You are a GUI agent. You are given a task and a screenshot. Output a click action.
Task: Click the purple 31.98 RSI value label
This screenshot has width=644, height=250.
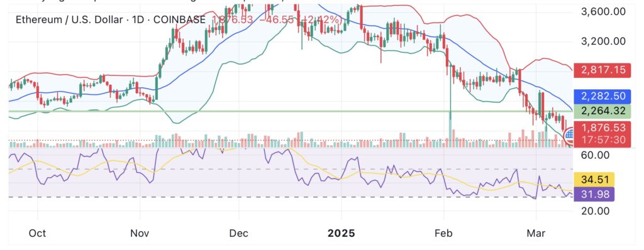coord(594,193)
